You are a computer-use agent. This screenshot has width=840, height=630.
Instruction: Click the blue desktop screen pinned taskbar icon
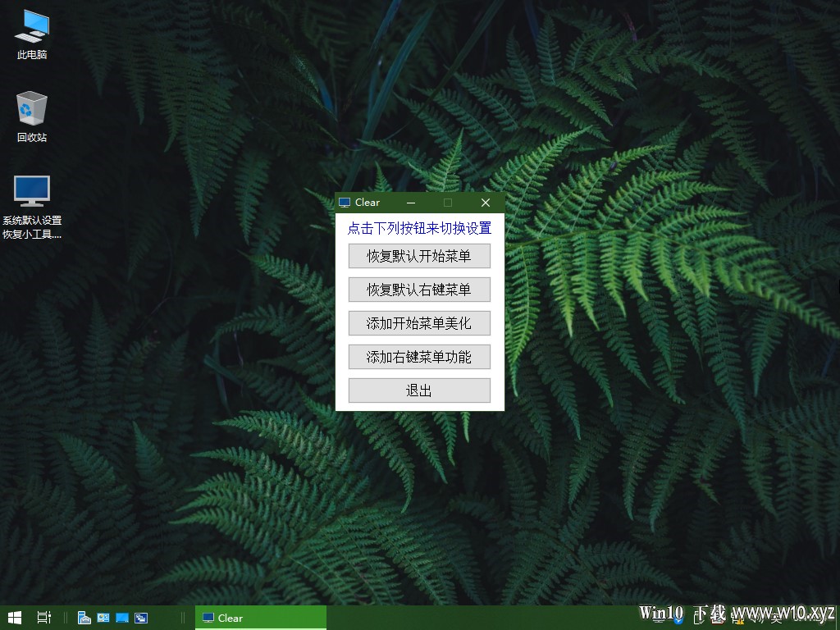122,618
